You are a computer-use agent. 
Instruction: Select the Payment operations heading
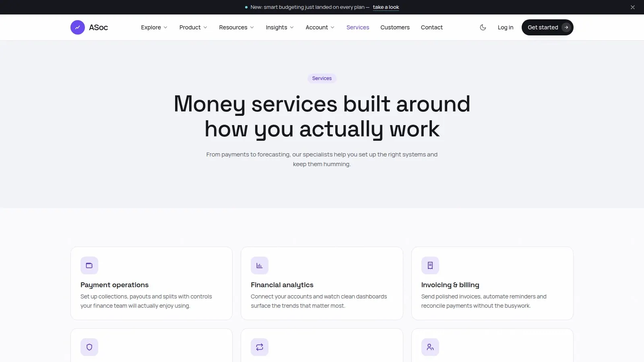pos(114,285)
